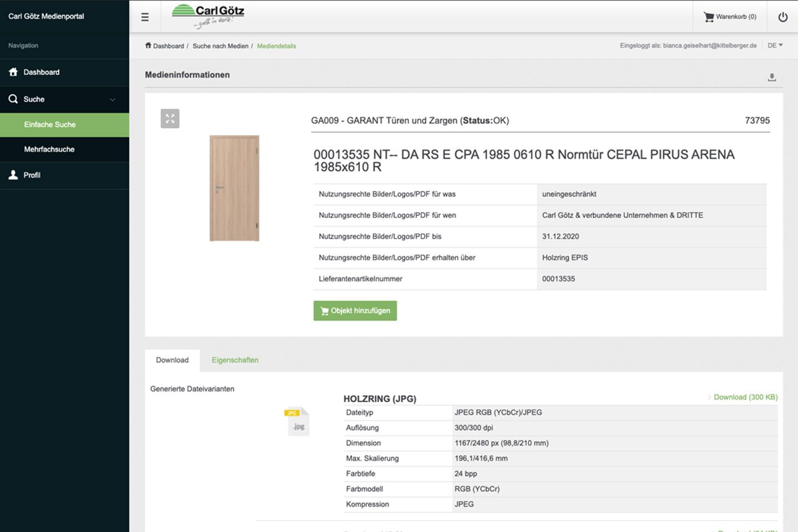Open Mehrfachsuche in the sidebar
This screenshot has width=798, height=532.
tap(64, 149)
